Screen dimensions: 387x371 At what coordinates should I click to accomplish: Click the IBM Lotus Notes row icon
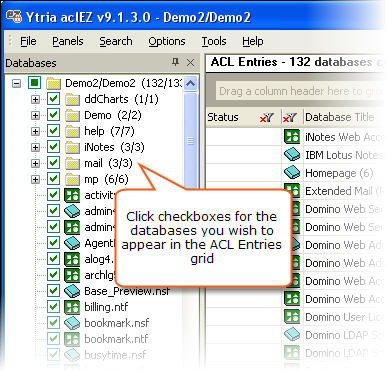(292, 155)
